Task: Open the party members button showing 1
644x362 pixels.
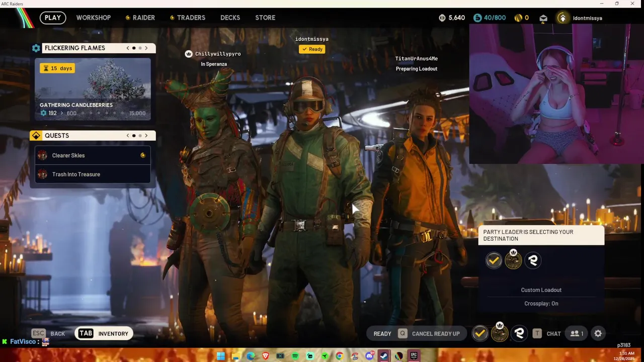Action: 577,333
